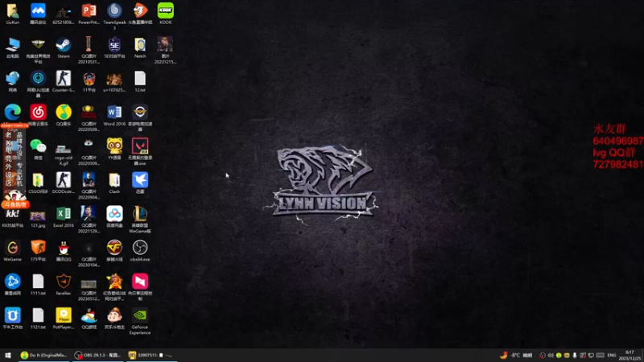Switch to the Do It music taskbar item

pos(44,356)
